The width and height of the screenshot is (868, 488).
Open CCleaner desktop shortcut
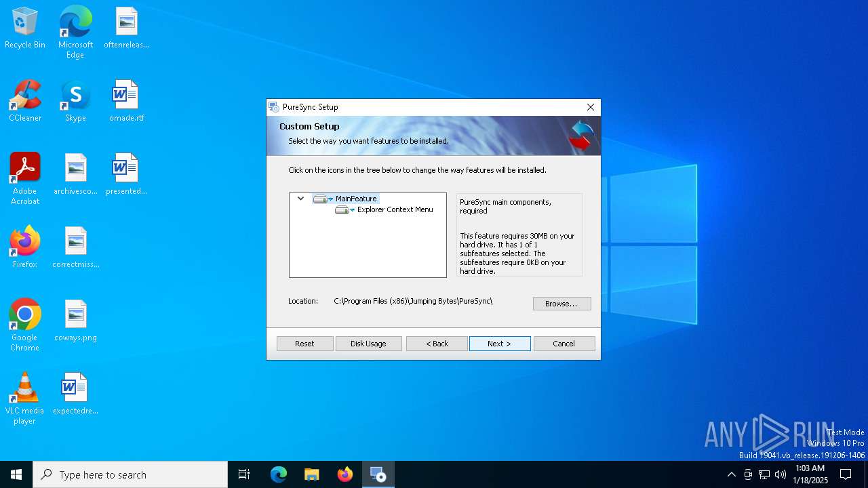pyautogui.click(x=24, y=101)
